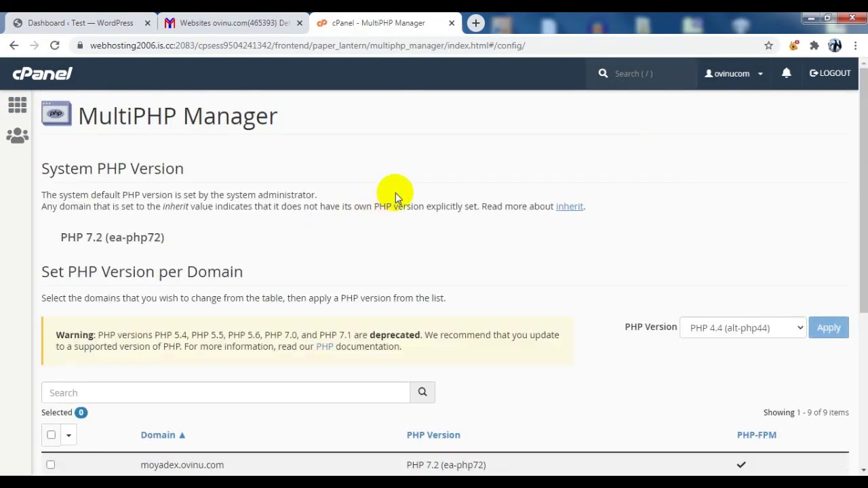This screenshot has height=488, width=868.
Task: Click Showing 1 - 9 of 9 items text
Action: 806,412
